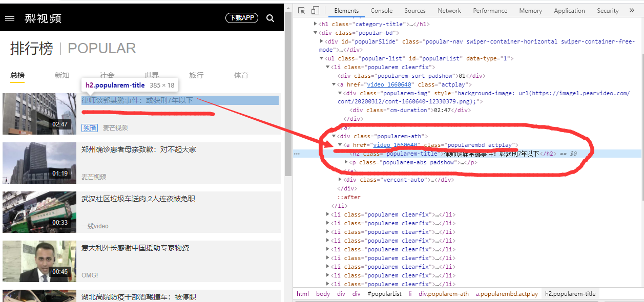Image resolution: width=644 pixels, height=302 pixels.
Task: Open video 湖北高院防疫干部酒驾撞车 title
Action: click(139, 297)
